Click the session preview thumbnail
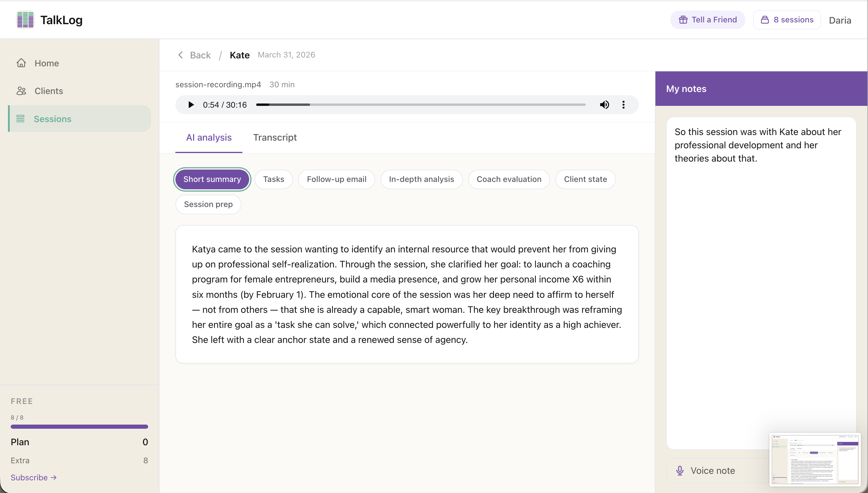The height and width of the screenshot is (493, 868). [815, 459]
